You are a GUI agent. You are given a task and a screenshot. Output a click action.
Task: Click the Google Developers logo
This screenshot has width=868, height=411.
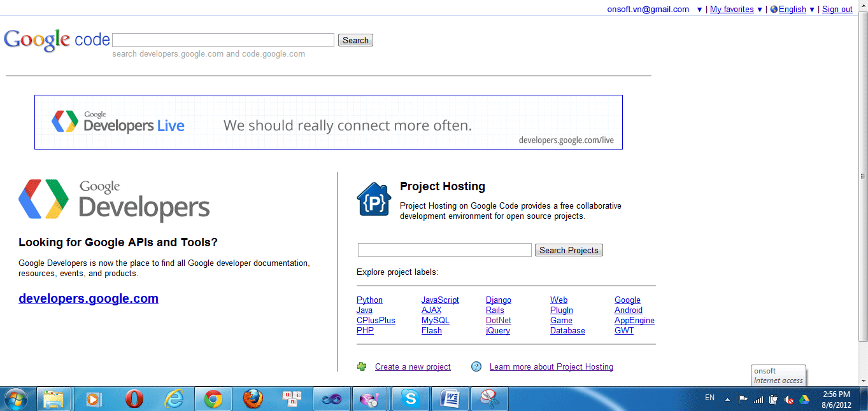[x=114, y=200]
